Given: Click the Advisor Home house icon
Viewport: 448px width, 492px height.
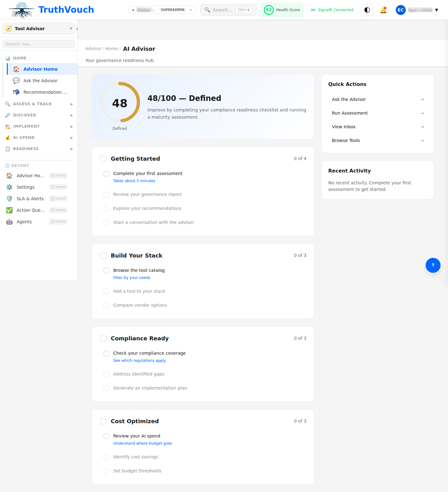Looking at the screenshot, I should pos(16,69).
